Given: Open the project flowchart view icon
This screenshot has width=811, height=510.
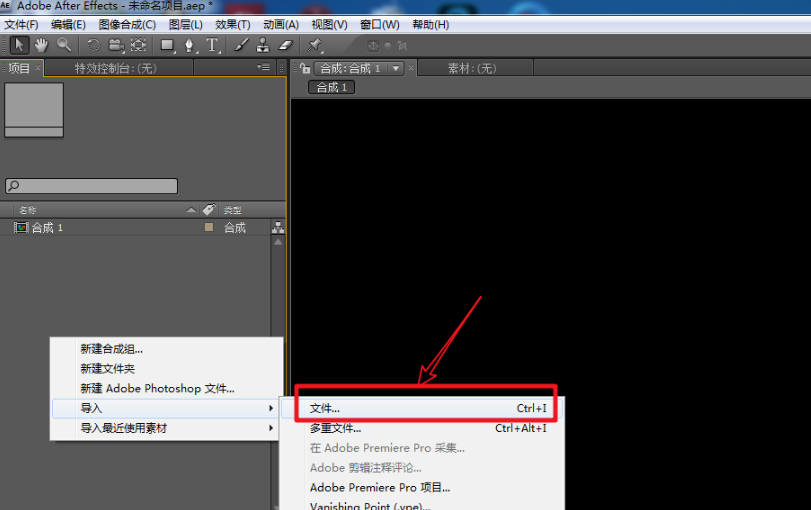Looking at the screenshot, I should [x=278, y=227].
